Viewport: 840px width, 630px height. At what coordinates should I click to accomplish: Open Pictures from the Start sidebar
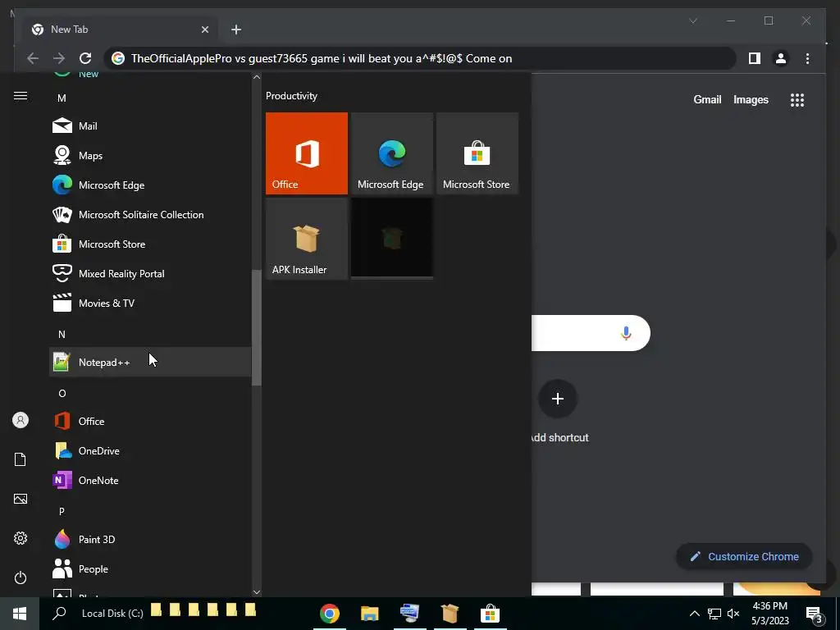[x=21, y=499]
